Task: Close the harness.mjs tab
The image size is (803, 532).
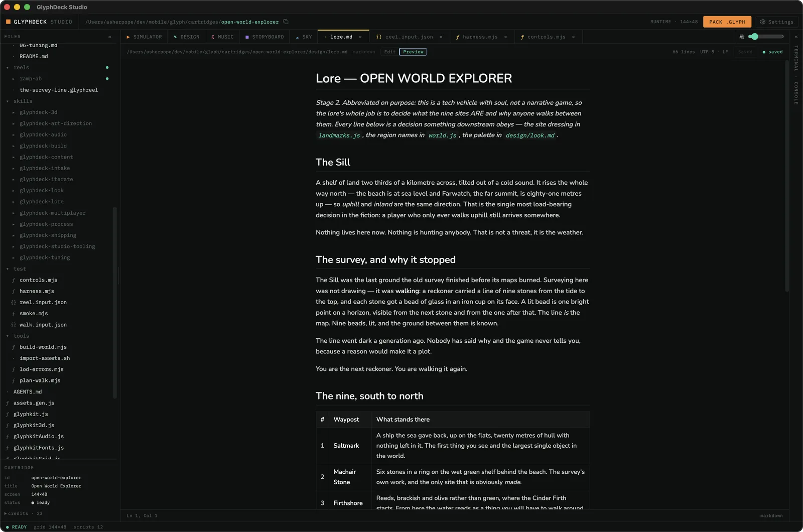Action: pos(505,37)
